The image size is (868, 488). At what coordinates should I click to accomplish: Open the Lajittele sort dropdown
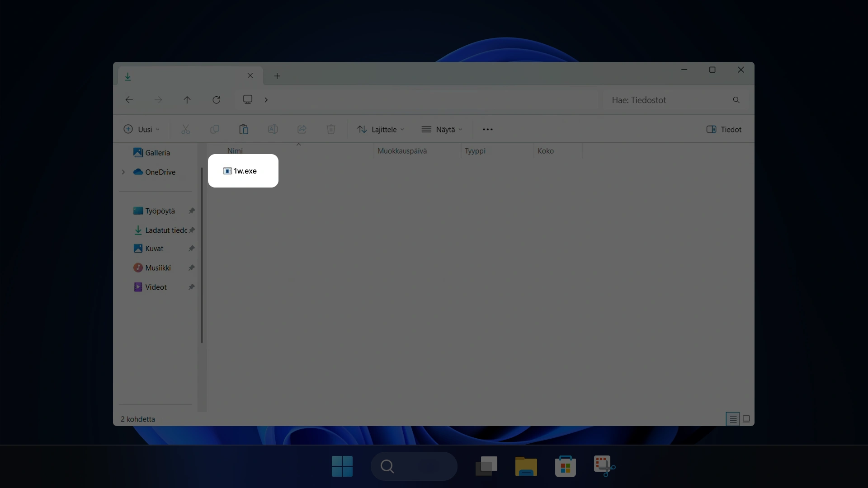tap(381, 129)
